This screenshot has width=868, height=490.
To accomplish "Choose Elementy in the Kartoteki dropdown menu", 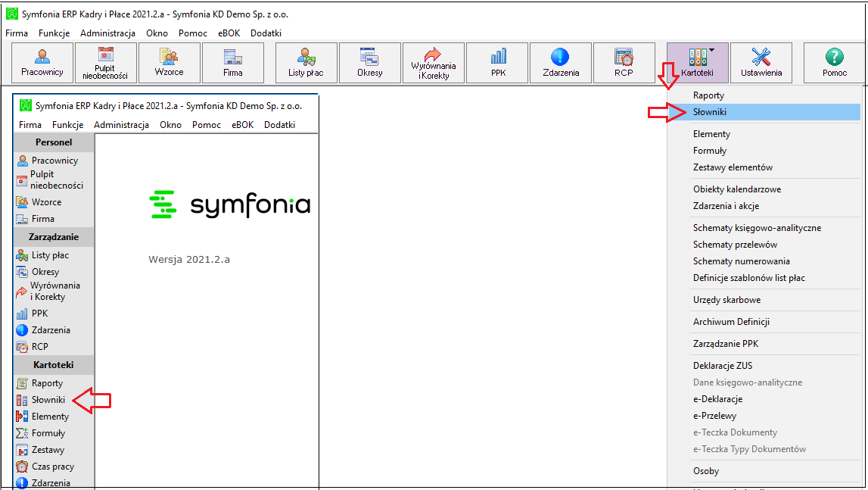I will [x=764, y=134].
